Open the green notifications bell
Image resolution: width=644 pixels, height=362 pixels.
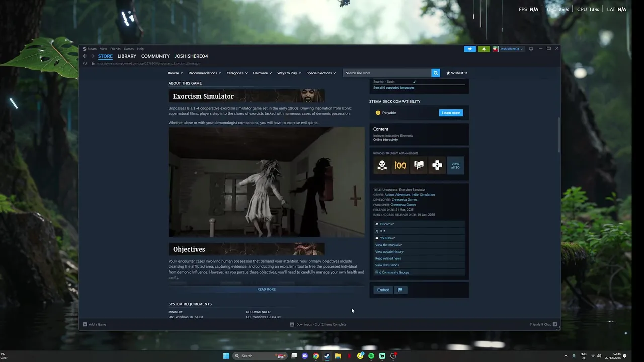(484, 49)
